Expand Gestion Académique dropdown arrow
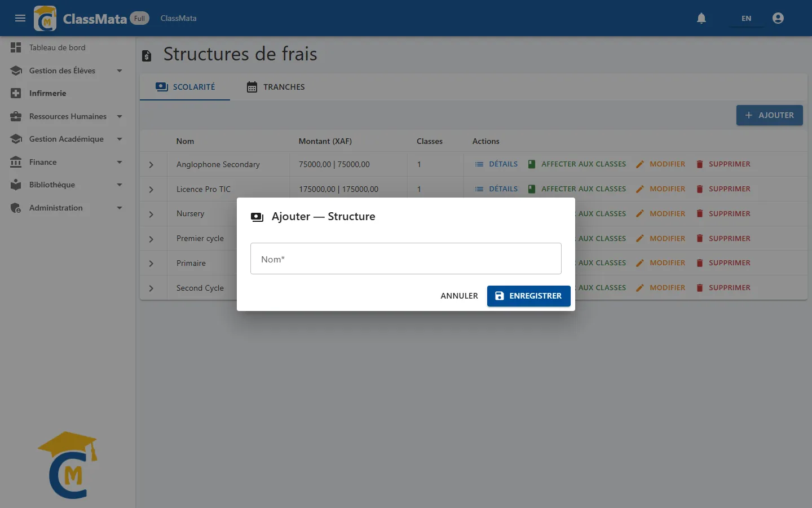 (x=120, y=139)
